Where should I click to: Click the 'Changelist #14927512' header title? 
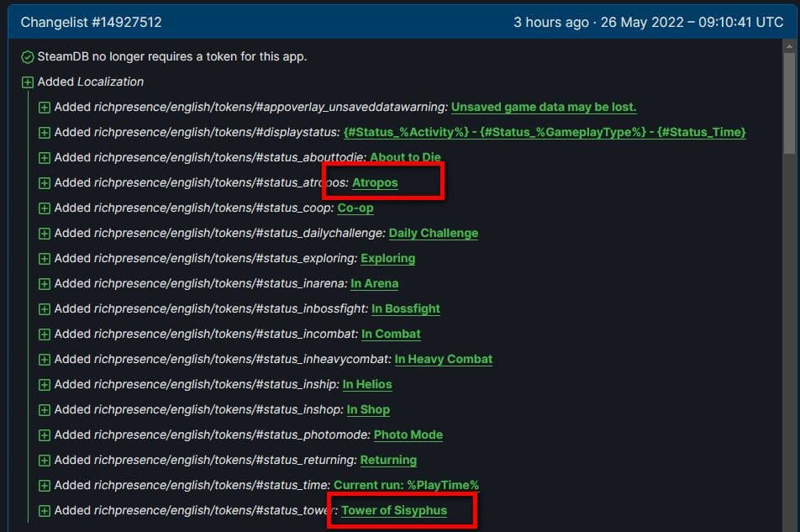click(92, 23)
